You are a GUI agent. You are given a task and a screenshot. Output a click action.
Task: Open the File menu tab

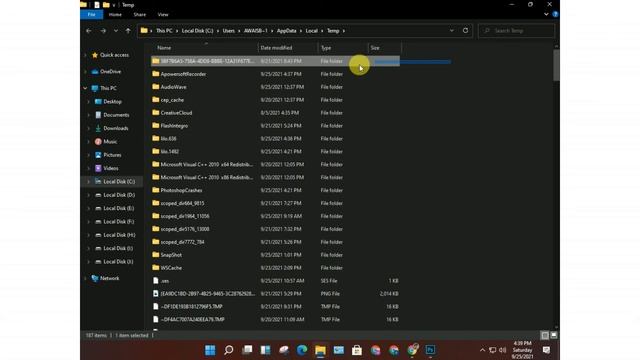point(91,14)
